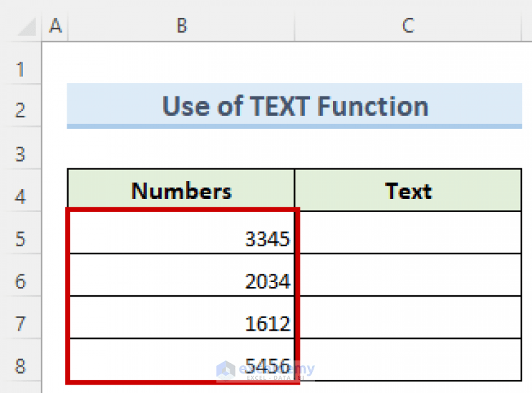The image size is (532, 393).
Task: Select row 7 header
Action: (20, 317)
